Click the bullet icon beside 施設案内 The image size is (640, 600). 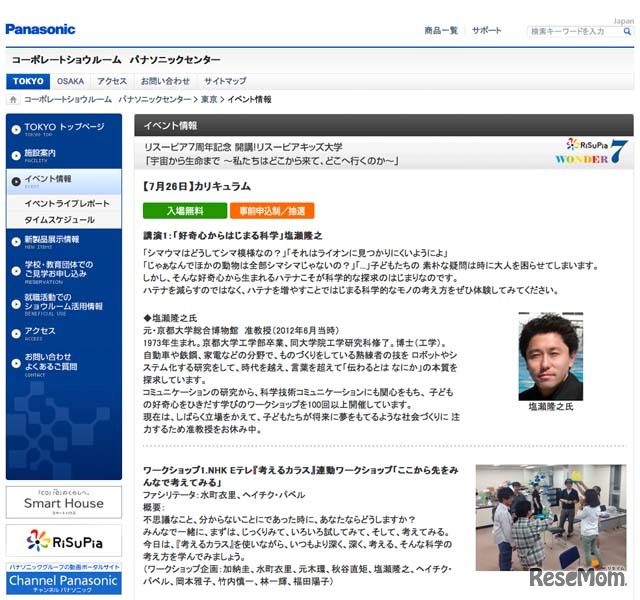point(16,156)
